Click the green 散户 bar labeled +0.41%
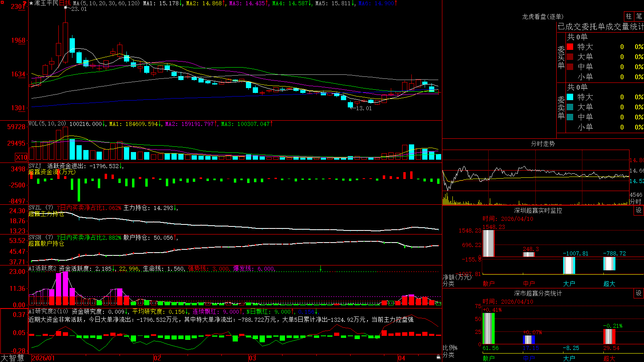 click(489, 328)
